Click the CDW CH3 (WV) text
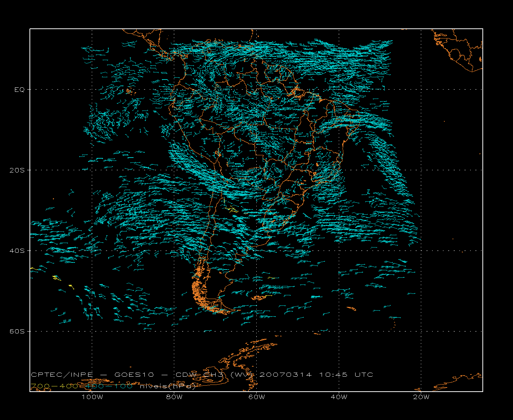Image resolution: width=513 pixels, height=420 pixels. click(215, 375)
